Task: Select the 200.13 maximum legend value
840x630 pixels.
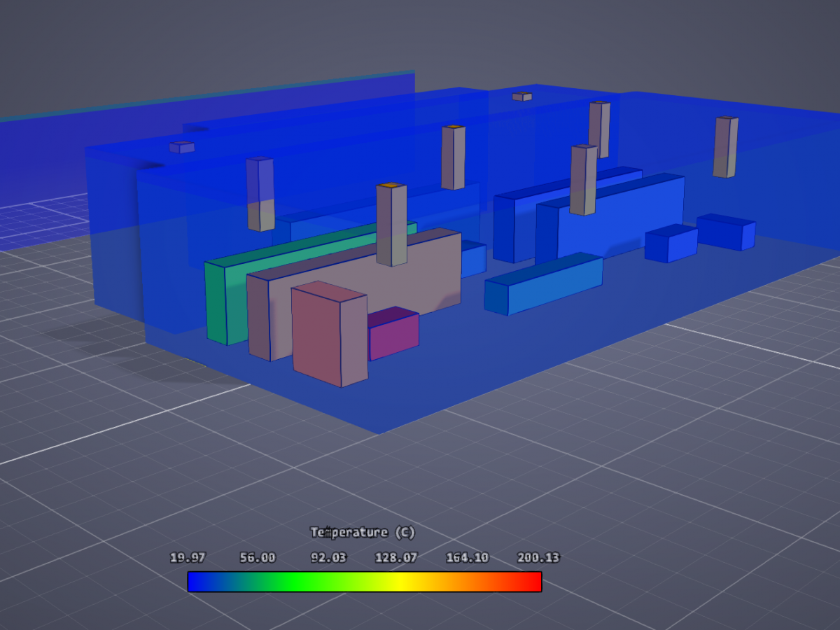Action: coord(538,558)
